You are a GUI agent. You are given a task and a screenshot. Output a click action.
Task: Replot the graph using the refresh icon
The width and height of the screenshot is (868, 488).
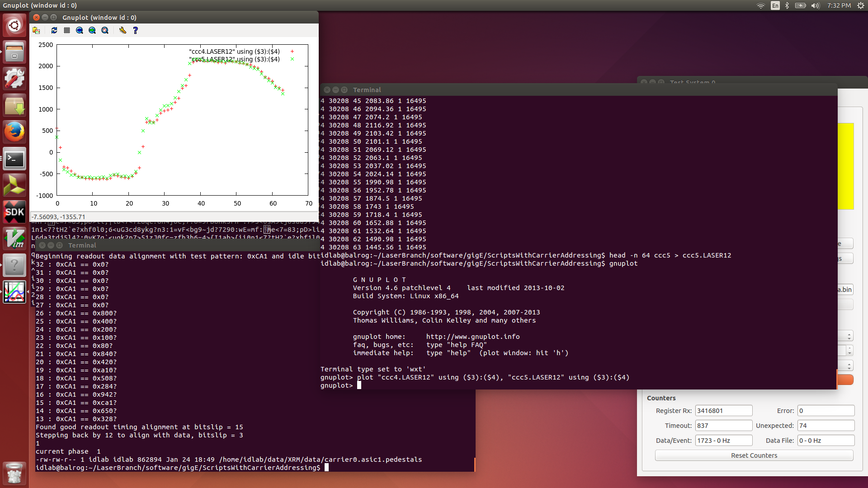click(x=54, y=30)
